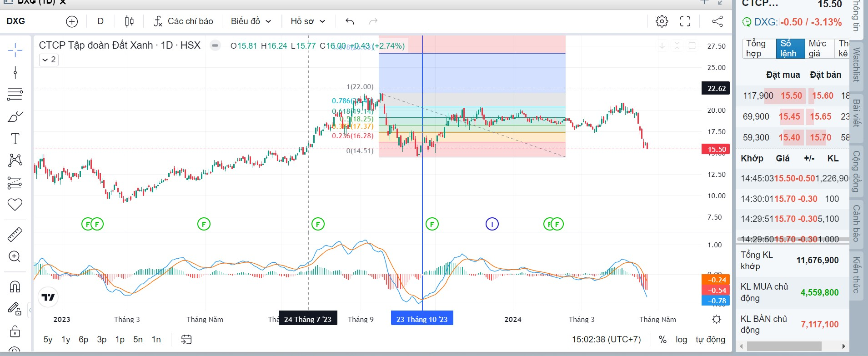Image resolution: width=868 pixels, height=356 pixels.
Task: Open the forecasting and measurement tools
Action: point(15,182)
